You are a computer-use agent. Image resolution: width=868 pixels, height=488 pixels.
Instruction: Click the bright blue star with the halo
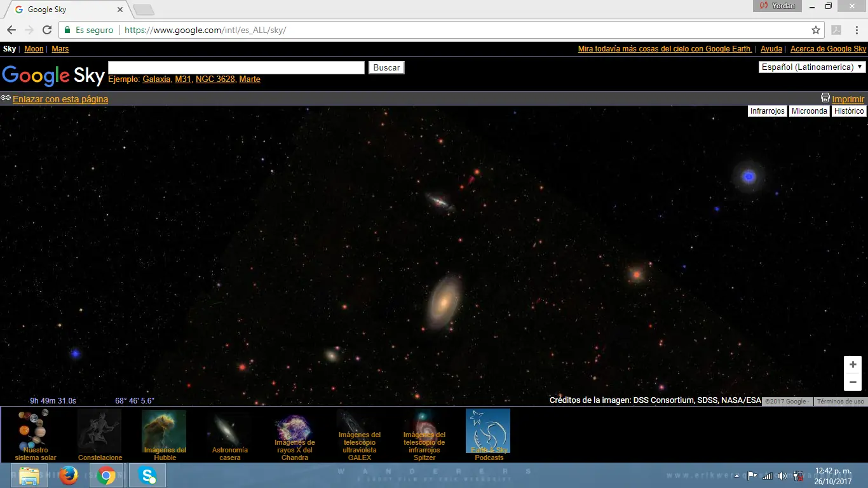point(749,176)
